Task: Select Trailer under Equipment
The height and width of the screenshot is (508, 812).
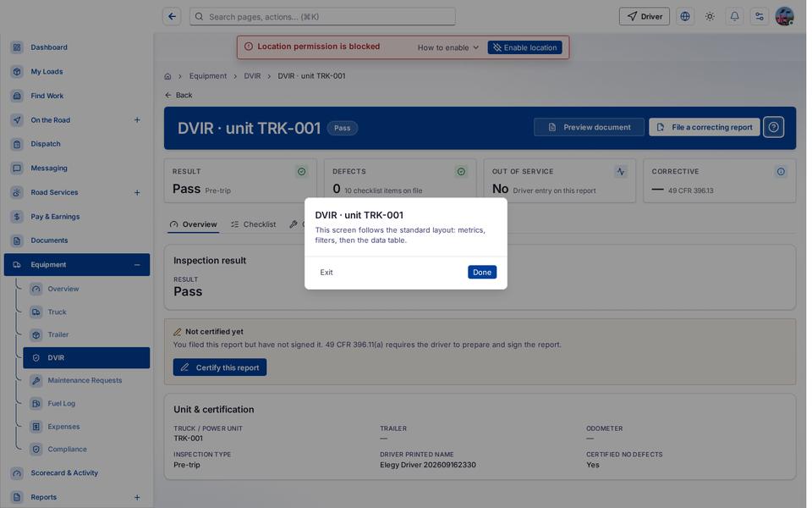Action: 86,335
